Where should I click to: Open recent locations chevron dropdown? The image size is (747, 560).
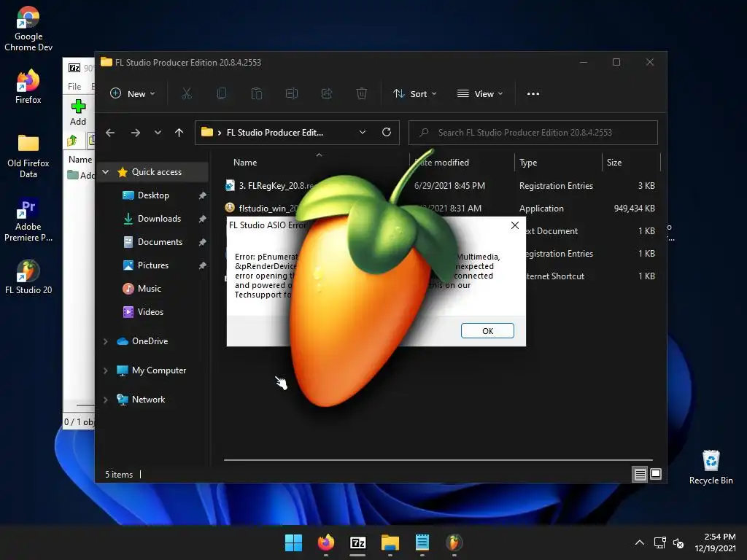click(x=158, y=133)
